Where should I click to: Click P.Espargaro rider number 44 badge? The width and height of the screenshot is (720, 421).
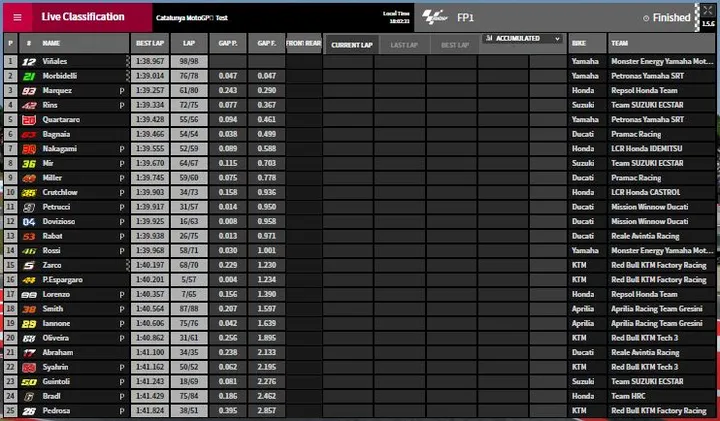(29, 280)
